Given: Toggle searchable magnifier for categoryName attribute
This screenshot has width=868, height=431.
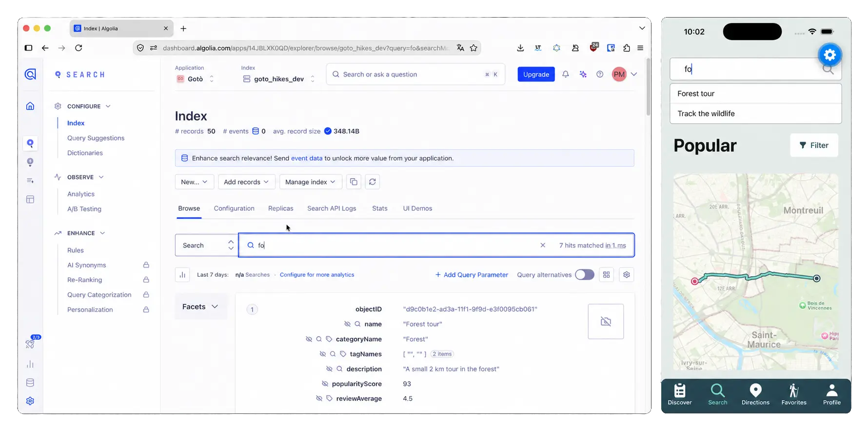Looking at the screenshot, I should [319, 339].
